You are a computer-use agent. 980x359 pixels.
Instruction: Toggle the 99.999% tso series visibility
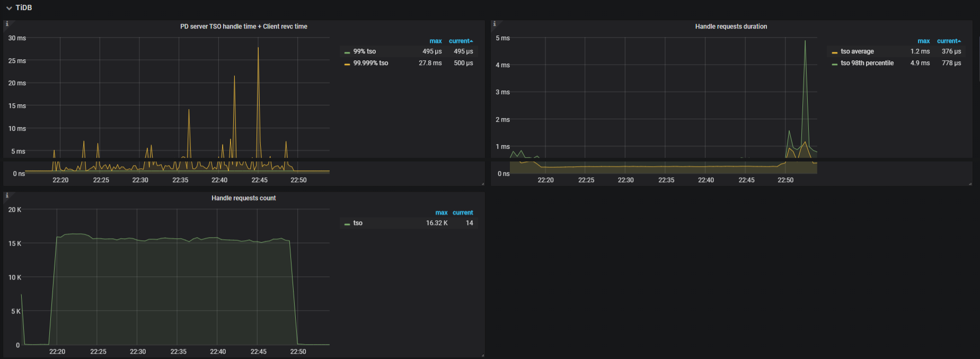coord(370,63)
